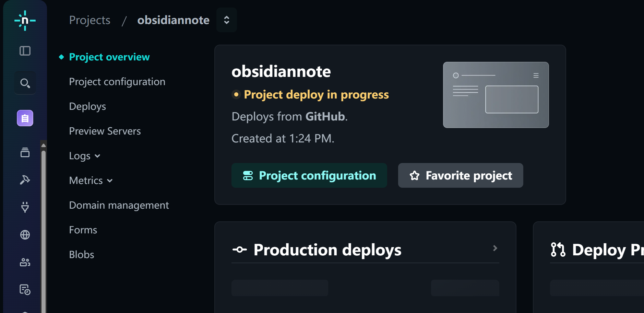644x313 pixels.
Task: Click the globe domains icon
Action: pyautogui.click(x=25, y=235)
